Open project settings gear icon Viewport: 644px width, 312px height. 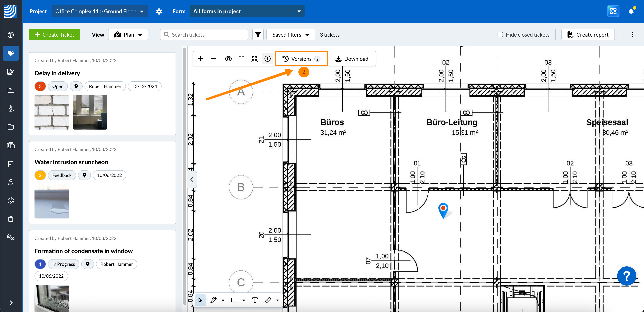point(159,11)
